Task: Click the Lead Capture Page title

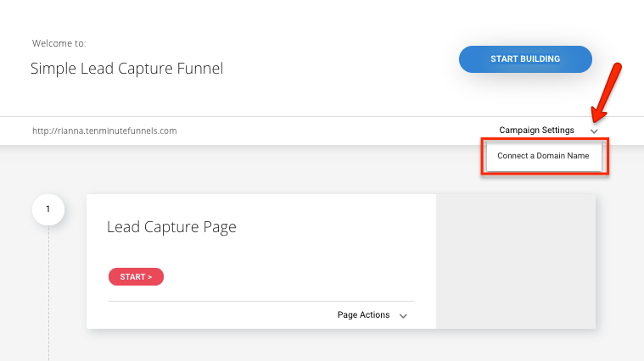Action: pyautogui.click(x=171, y=227)
